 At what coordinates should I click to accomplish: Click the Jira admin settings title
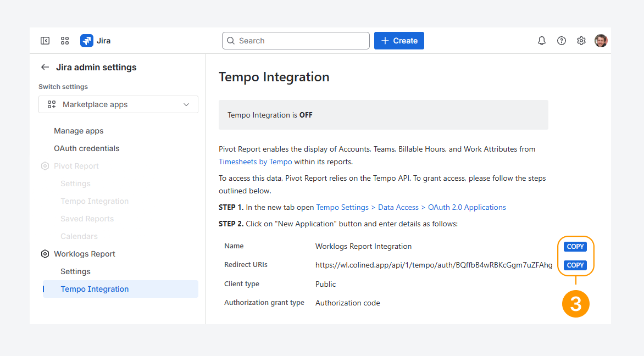[x=96, y=68]
